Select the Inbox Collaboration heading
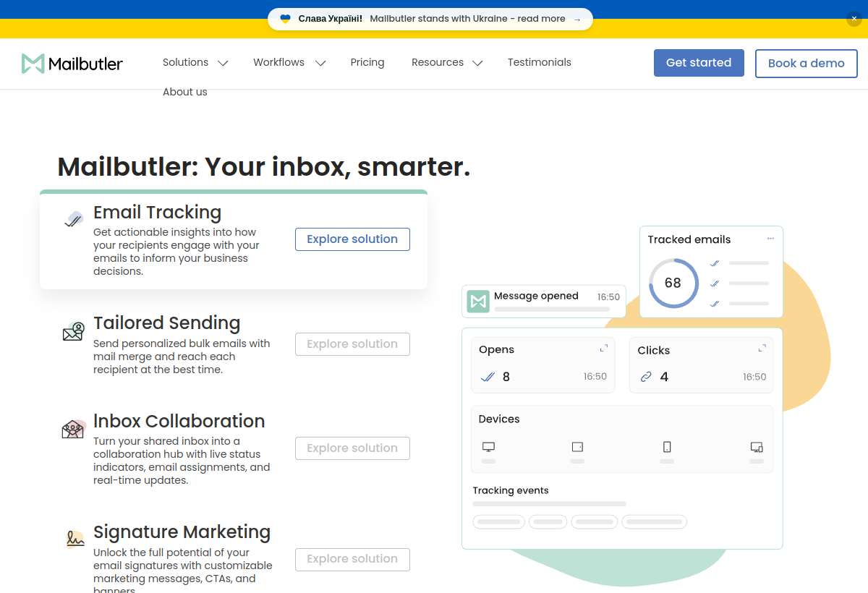The image size is (868, 593). (179, 422)
